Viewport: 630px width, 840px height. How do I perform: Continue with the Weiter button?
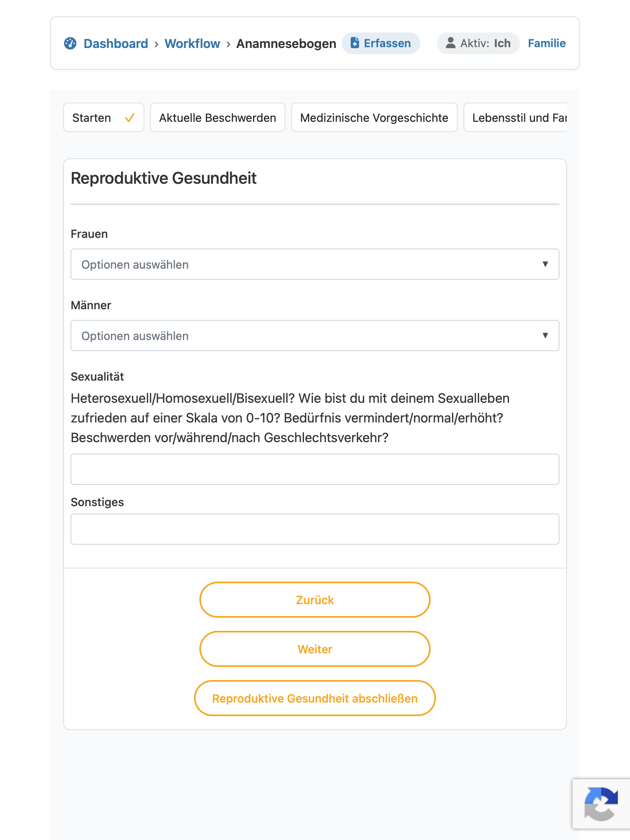[315, 649]
